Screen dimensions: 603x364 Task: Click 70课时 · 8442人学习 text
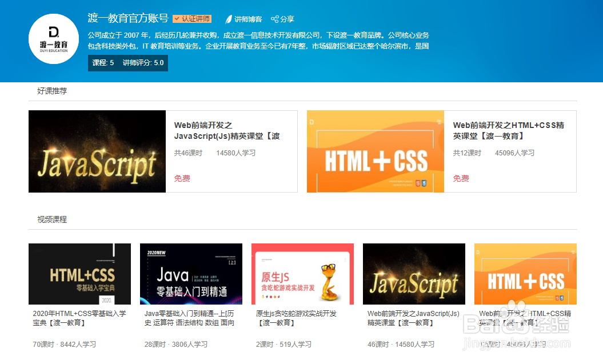[64, 345]
